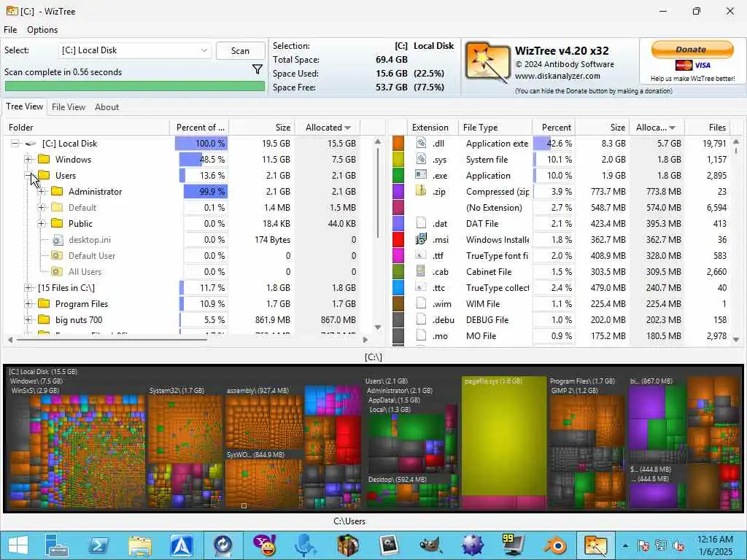Click the orange .dll color swatch

[398, 144]
